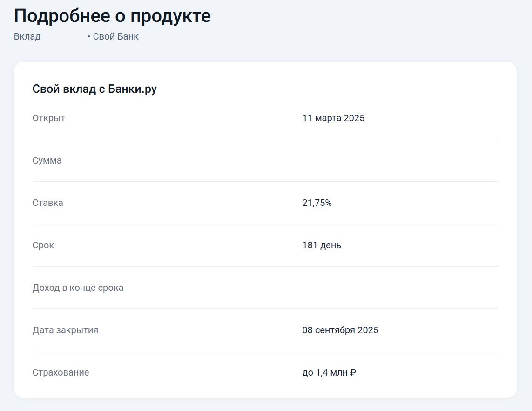Click the Открыт row label
Image resolution: width=532 pixels, height=411 pixels.
[49, 118]
